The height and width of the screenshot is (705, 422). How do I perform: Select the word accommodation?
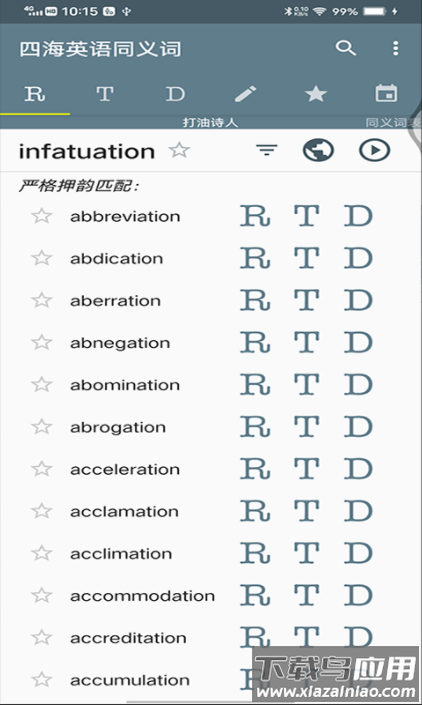142,596
